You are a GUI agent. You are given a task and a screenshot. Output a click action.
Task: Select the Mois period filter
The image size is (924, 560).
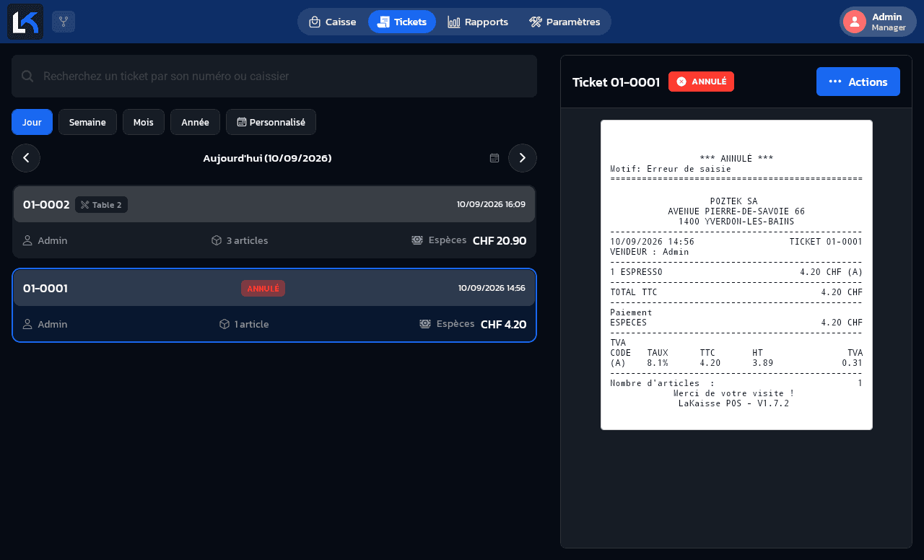144,122
